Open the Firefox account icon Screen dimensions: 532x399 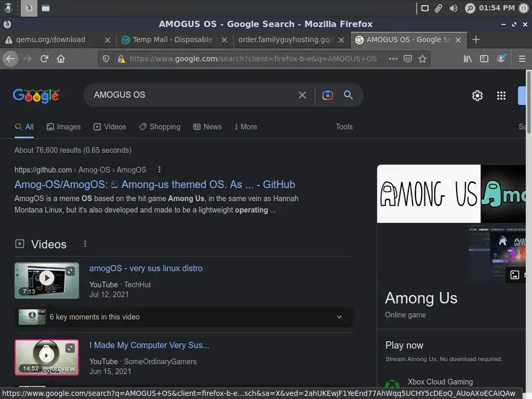pyautogui.click(x=501, y=59)
